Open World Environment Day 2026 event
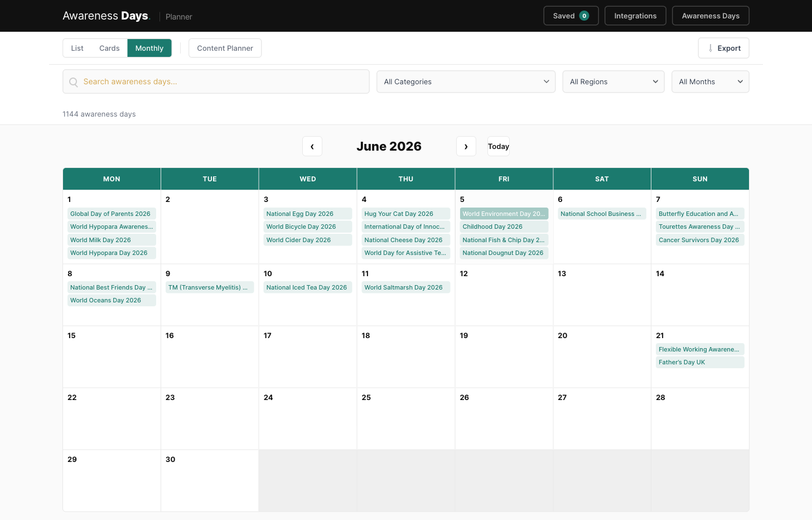 504,213
